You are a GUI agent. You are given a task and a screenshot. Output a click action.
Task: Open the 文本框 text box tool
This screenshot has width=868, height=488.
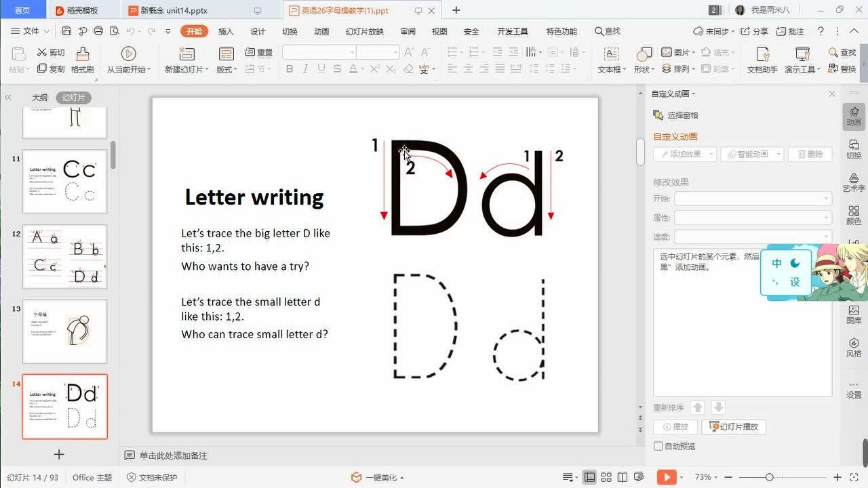pos(611,55)
